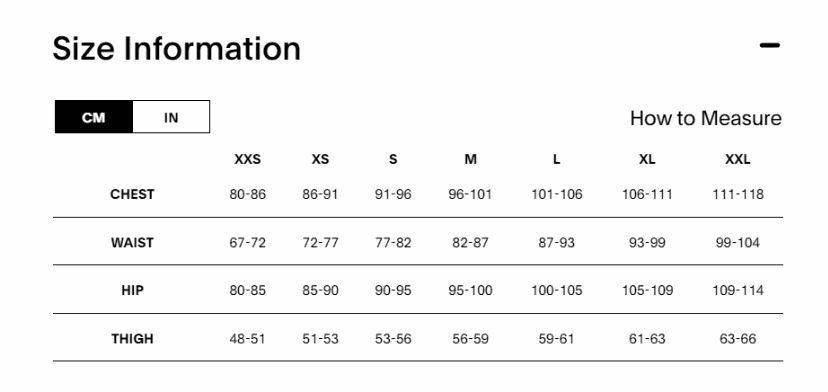Select the CM unit toggle

94,117
